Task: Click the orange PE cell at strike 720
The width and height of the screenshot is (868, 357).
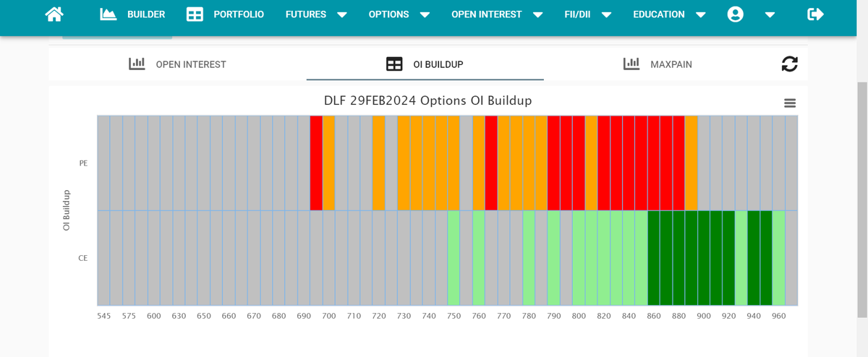Action: 379,163
